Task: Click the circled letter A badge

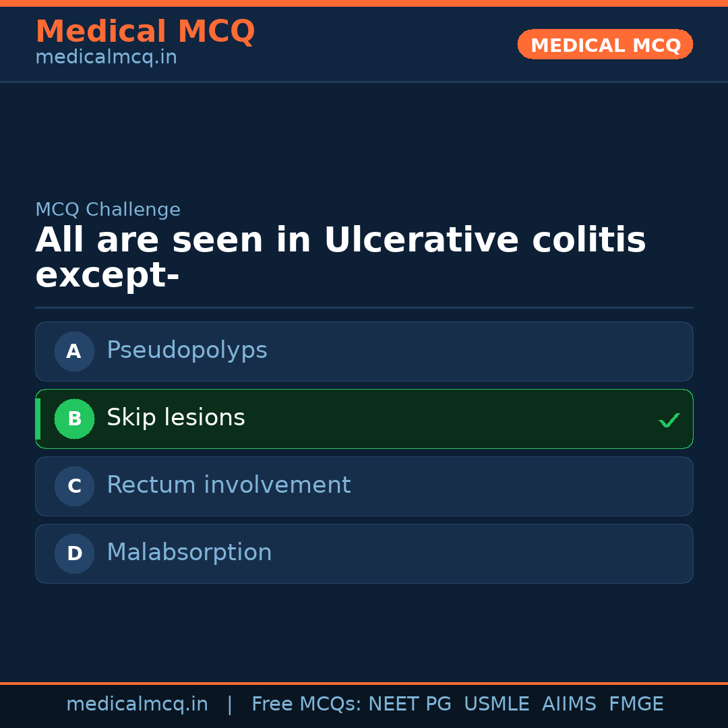Action: click(x=74, y=351)
